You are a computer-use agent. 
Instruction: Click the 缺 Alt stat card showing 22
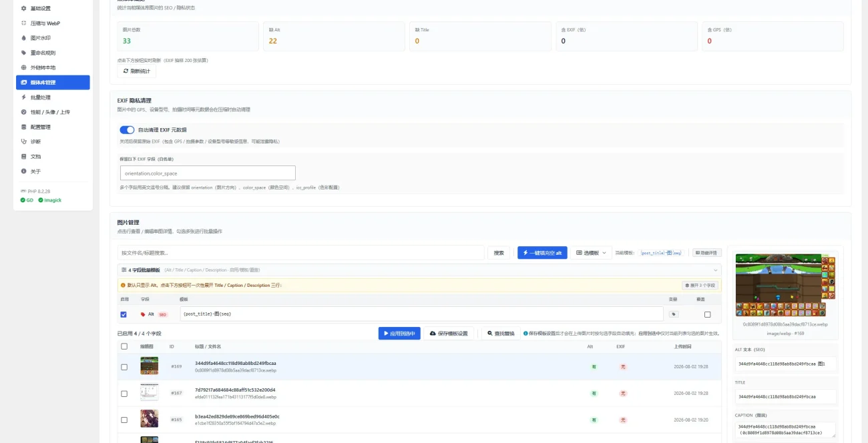point(334,36)
